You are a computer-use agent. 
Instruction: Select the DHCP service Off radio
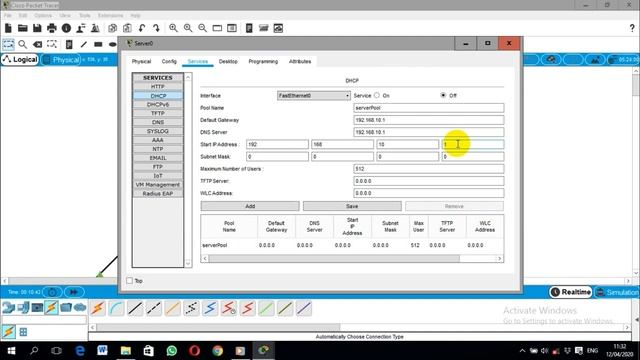coord(443,95)
